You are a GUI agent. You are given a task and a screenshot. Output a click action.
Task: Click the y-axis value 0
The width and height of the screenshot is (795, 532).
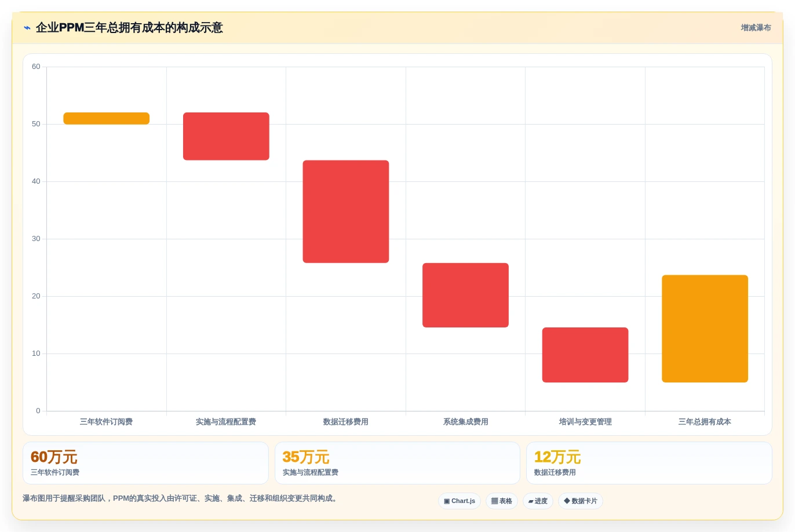coord(38,411)
